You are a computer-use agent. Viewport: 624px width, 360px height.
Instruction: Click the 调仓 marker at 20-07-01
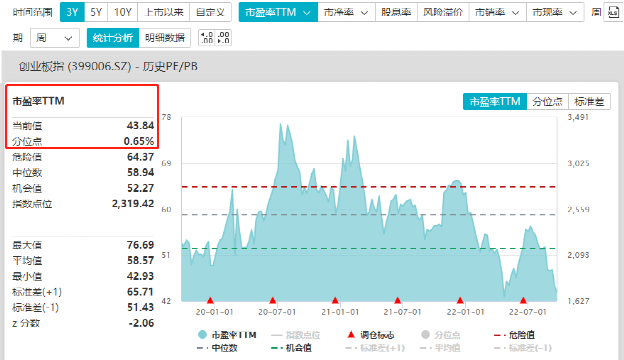click(273, 300)
